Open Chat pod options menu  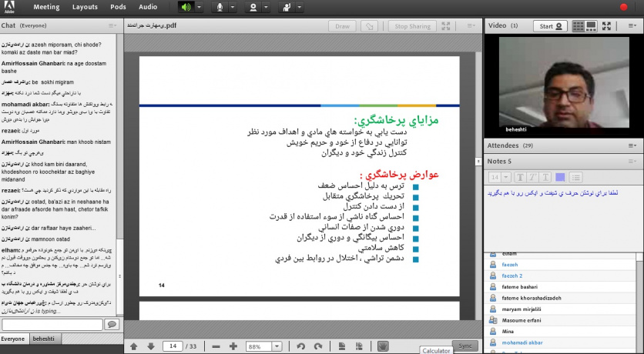click(112, 25)
